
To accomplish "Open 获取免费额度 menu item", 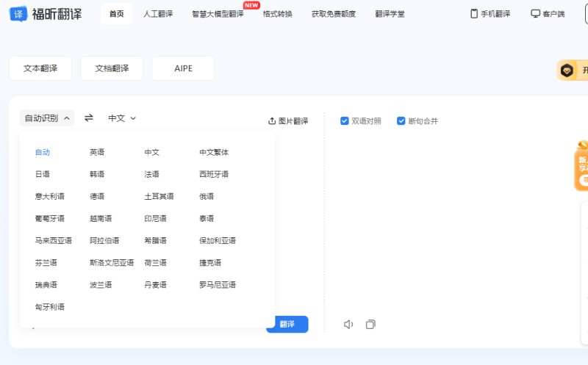I will [x=334, y=14].
